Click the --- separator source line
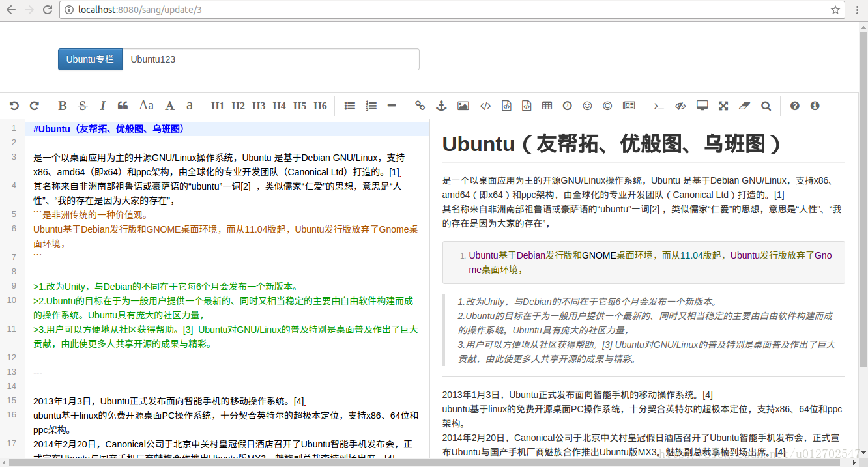Viewport: 868px width, 467px height. coord(38,373)
